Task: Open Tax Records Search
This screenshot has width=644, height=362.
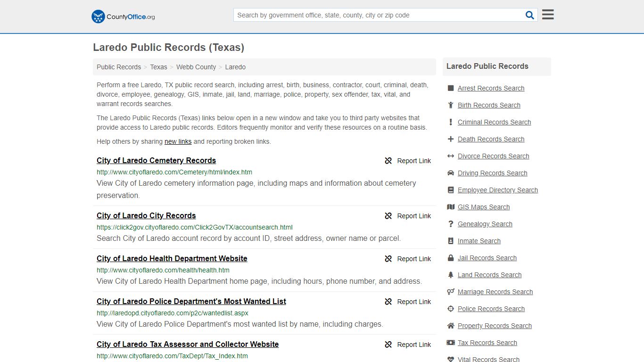Action: (x=487, y=343)
